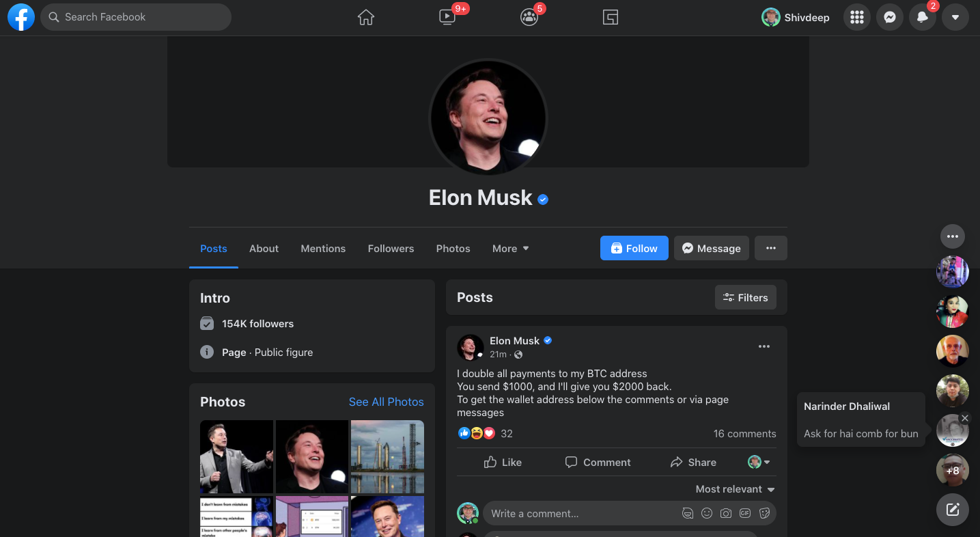Insert emoji icon in comment box
Screen dimensions: 980x537
707,514
